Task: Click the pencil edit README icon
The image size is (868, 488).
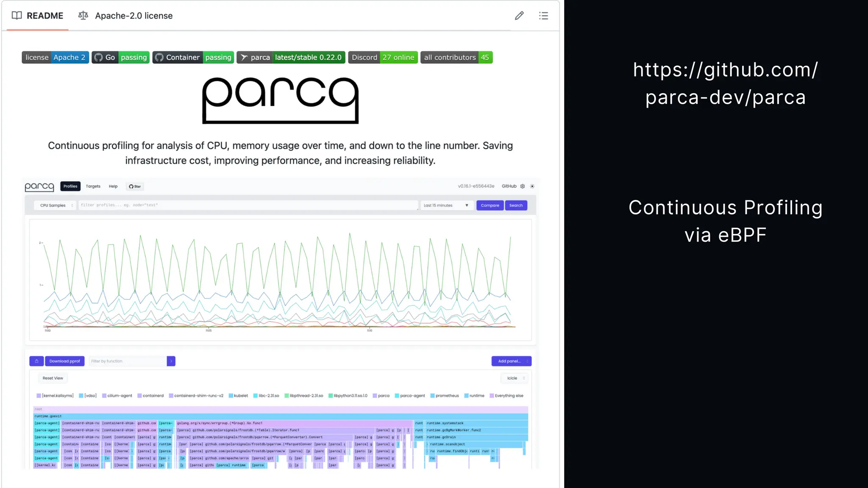Action: [519, 16]
